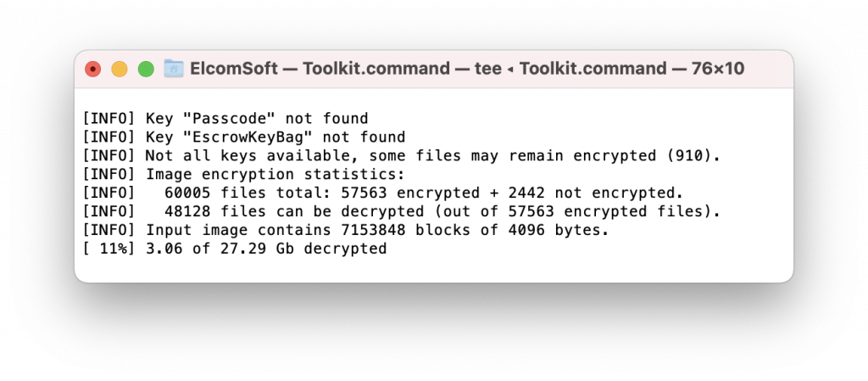Click the 60005 files total number
Viewport: 868px width, 381px height.
[x=187, y=193]
